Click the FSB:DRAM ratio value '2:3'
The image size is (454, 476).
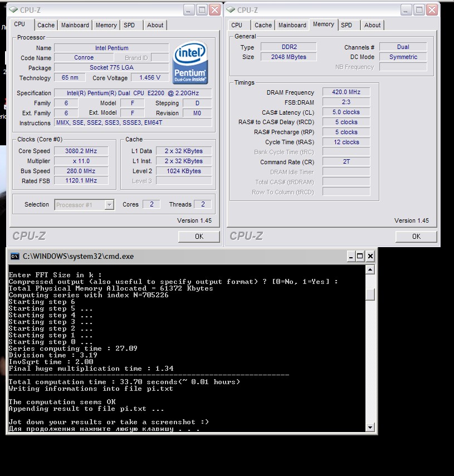346,102
